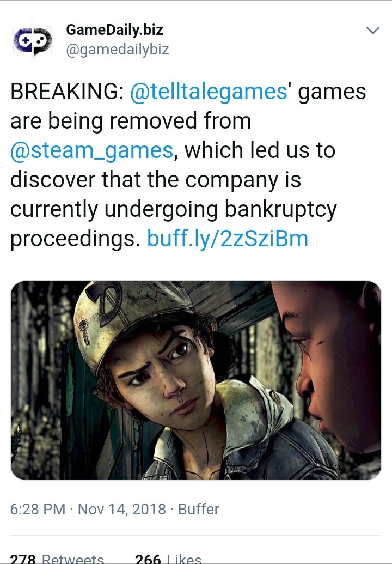Click 'are being removed from' tweet line
Screen dimensions: 392x564
tap(131, 120)
